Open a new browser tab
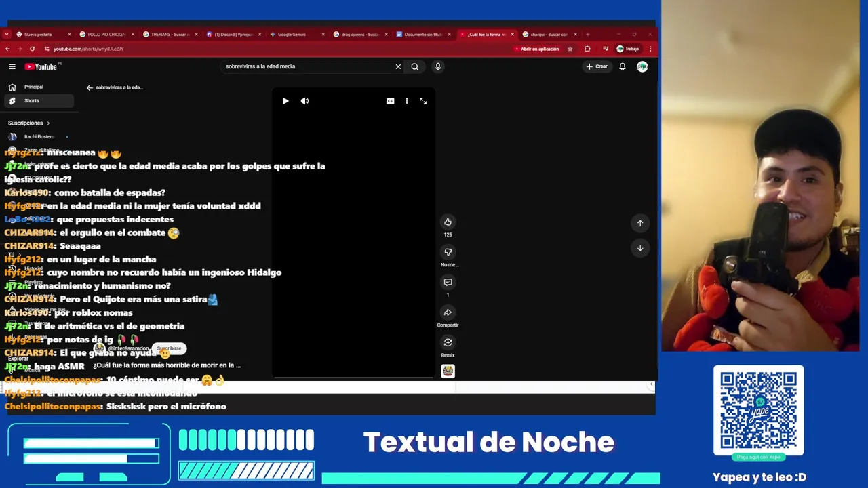Image resolution: width=868 pixels, height=488 pixels. [x=588, y=34]
